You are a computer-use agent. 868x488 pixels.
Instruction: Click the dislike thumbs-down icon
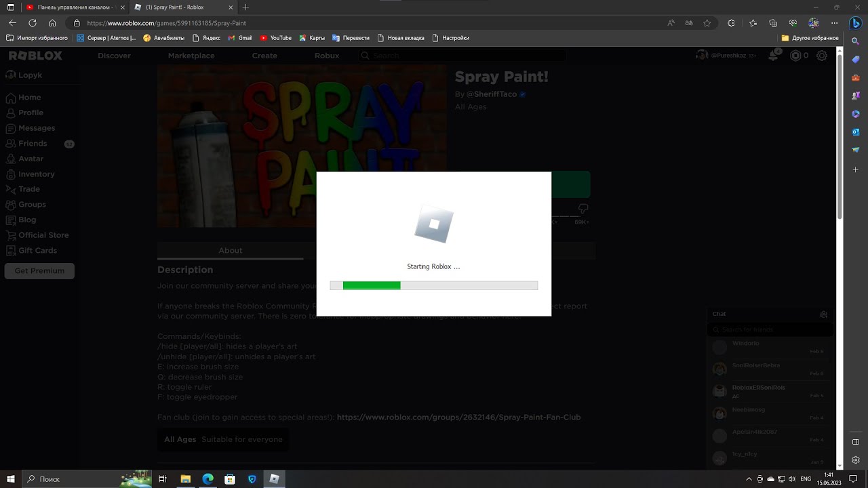(x=583, y=209)
